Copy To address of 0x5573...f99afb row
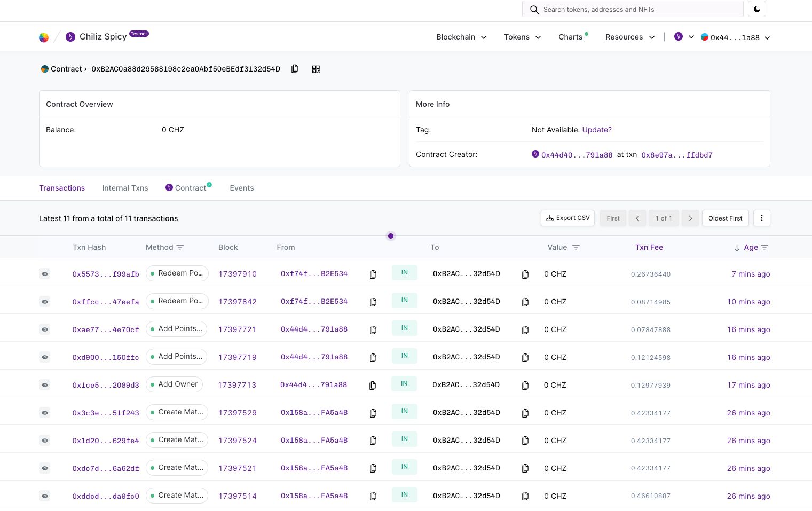Screen dimensions: 812x511 coord(525,274)
